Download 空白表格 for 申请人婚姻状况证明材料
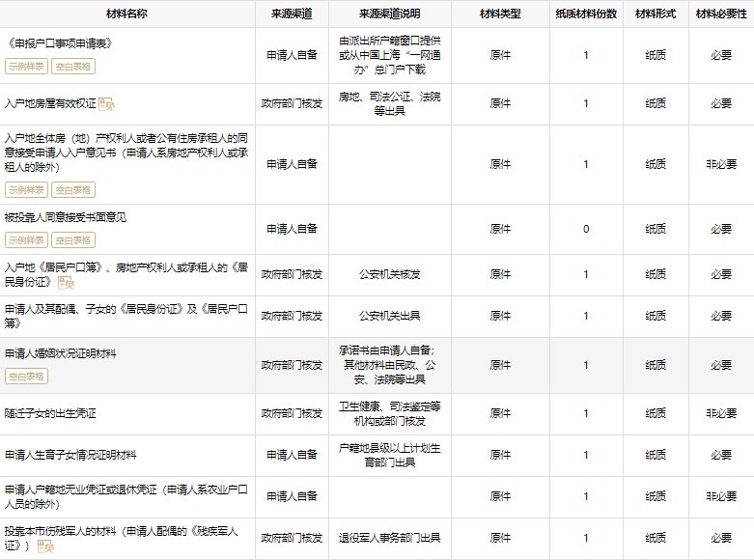754x560 pixels. point(26,377)
